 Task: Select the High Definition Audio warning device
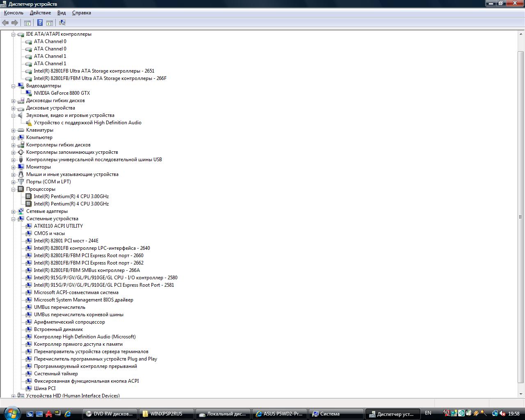(87, 123)
